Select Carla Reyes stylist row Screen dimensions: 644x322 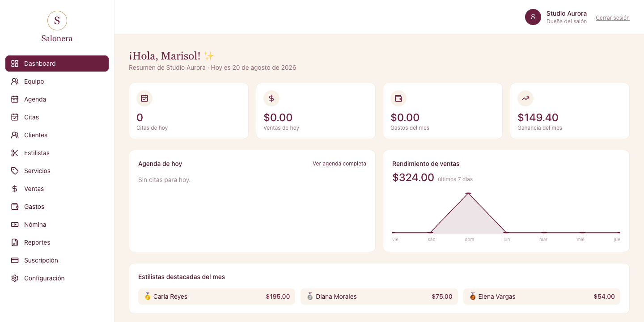(216, 297)
